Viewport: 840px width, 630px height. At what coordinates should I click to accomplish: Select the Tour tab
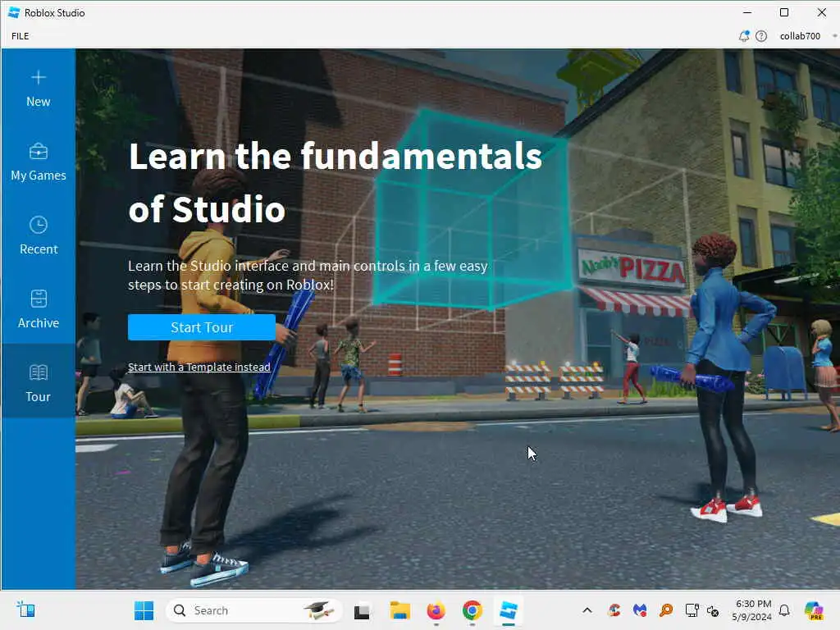(x=38, y=381)
